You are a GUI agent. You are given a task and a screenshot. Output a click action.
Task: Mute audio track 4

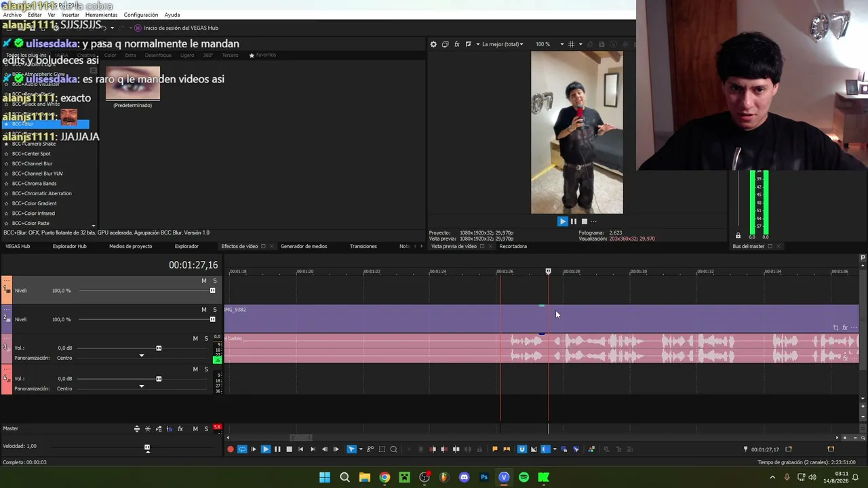(195, 369)
